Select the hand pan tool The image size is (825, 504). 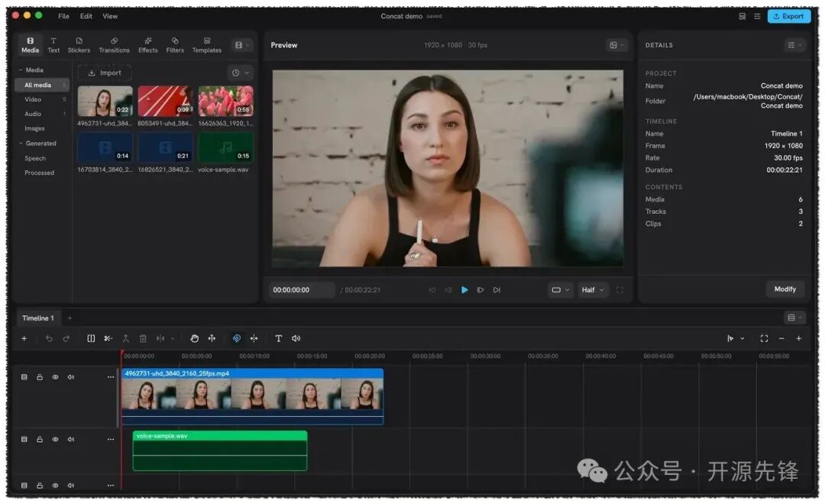pyautogui.click(x=194, y=338)
